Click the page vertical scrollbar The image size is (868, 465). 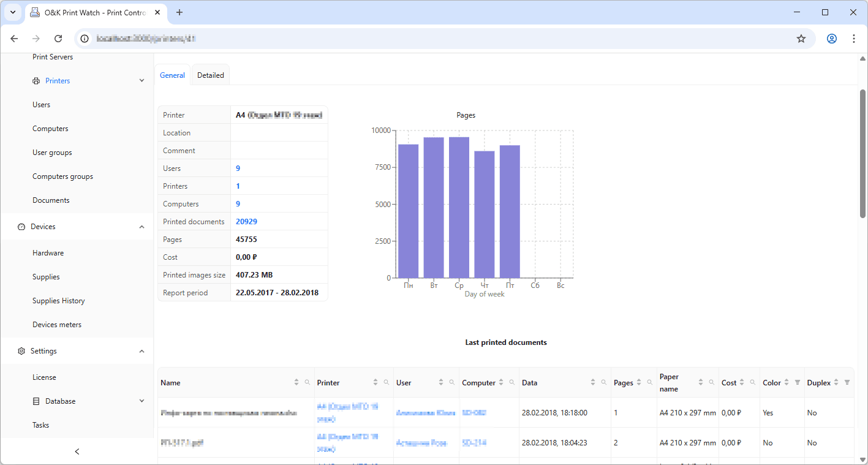click(x=862, y=153)
